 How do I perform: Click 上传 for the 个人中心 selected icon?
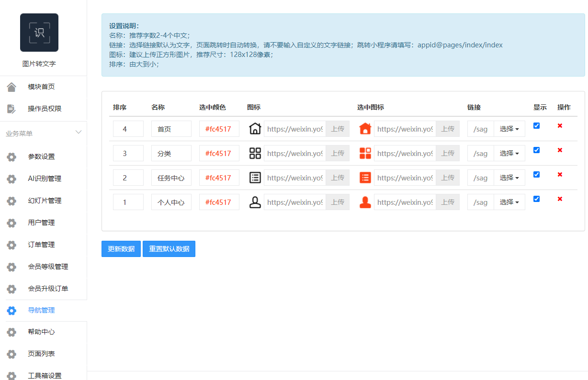click(448, 202)
